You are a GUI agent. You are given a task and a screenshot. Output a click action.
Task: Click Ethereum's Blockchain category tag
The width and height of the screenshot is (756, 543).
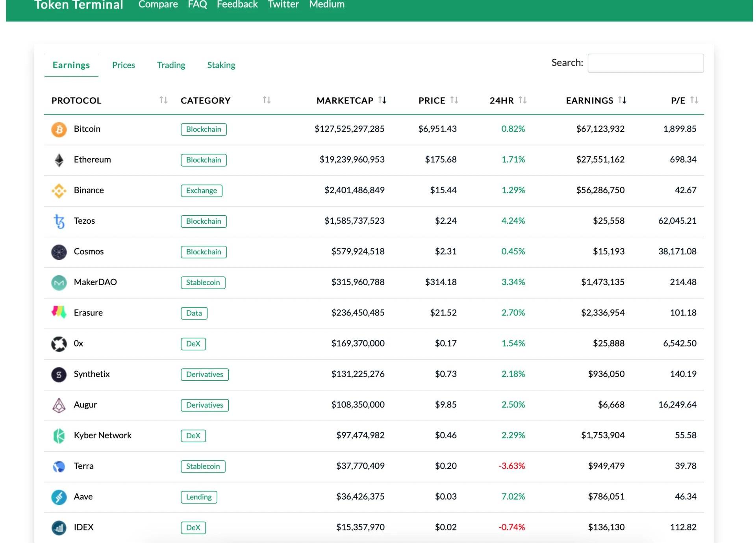click(204, 160)
